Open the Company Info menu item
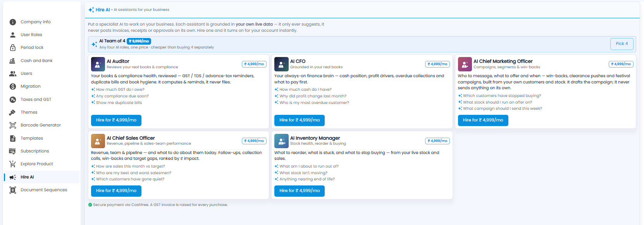This screenshot has width=644, height=225. pos(41,22)
